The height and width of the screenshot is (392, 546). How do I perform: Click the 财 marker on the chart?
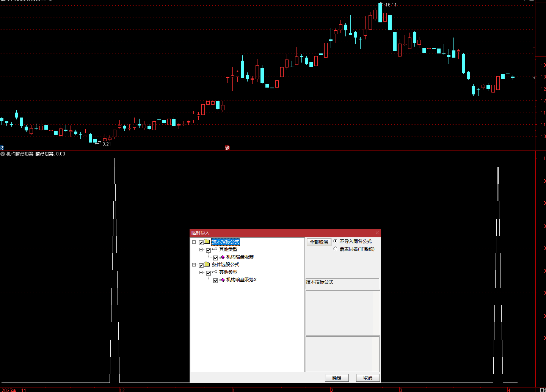pyautogui.click(x=2, y=148)
